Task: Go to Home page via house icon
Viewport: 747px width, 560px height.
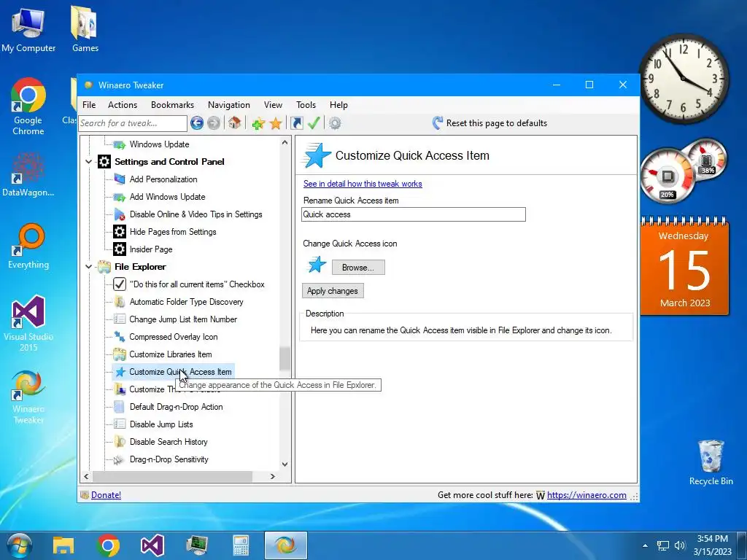Action: pos(234,122)
